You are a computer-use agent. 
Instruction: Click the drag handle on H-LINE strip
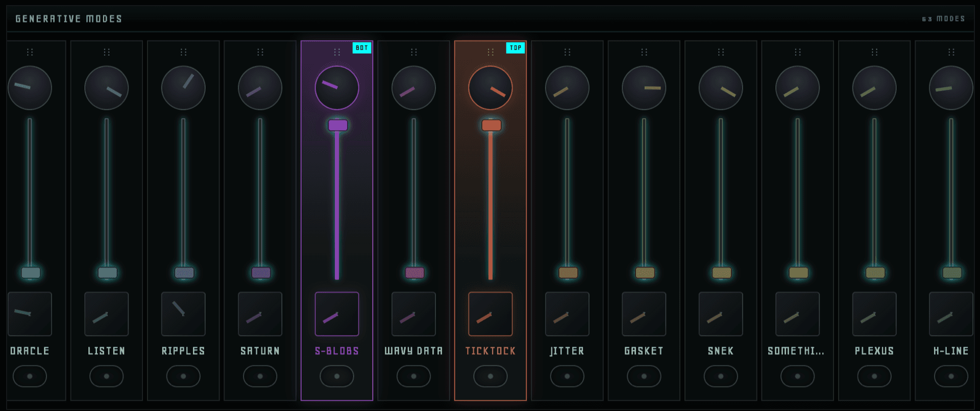pyautogui.click(x=951, y=52)
